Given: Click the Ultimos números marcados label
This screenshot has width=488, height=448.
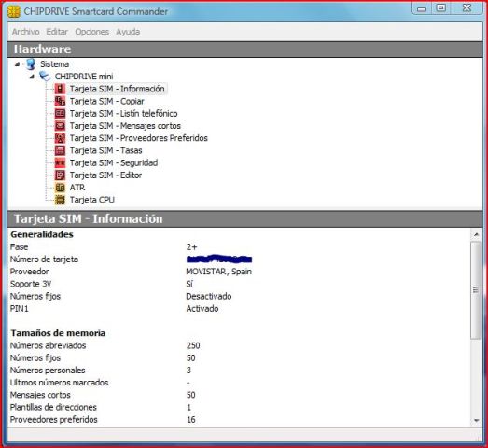Looking at the screenshot, I should pyautogui.click(x=59, y=383).
